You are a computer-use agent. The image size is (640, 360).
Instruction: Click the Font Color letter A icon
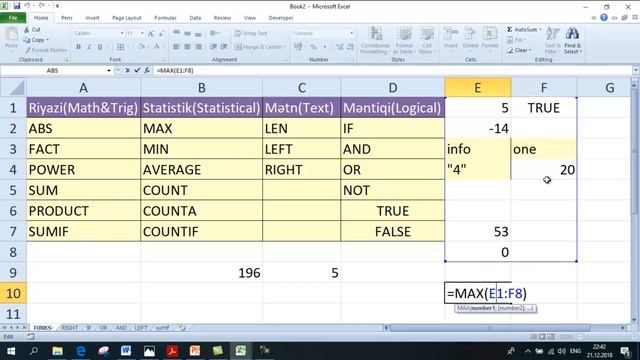(x=156, y=47)
